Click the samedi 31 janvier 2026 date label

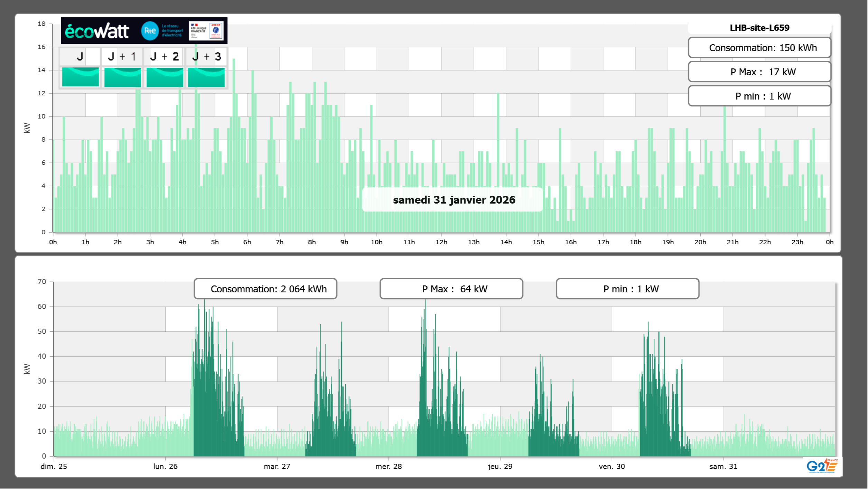coord(454,200)
